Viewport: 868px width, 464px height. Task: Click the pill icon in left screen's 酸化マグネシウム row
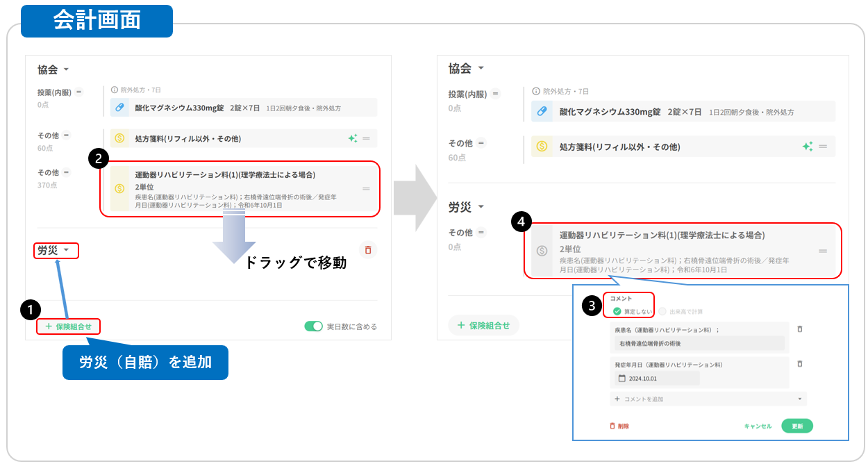pyautogui.click(x=119, y=108)
